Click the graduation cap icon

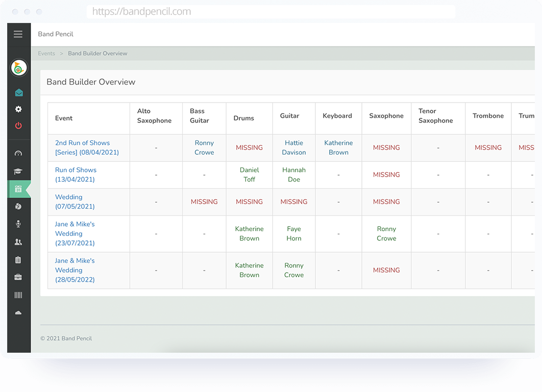coord(19,171)
